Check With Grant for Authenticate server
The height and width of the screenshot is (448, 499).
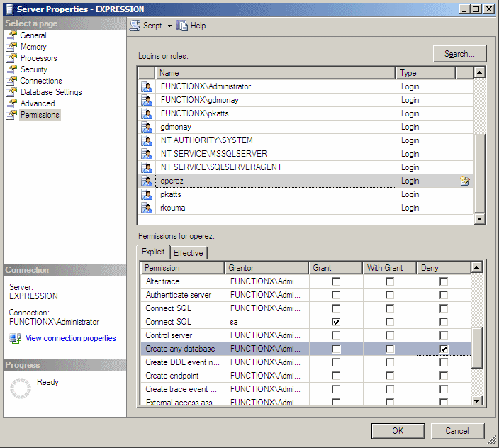390,295
